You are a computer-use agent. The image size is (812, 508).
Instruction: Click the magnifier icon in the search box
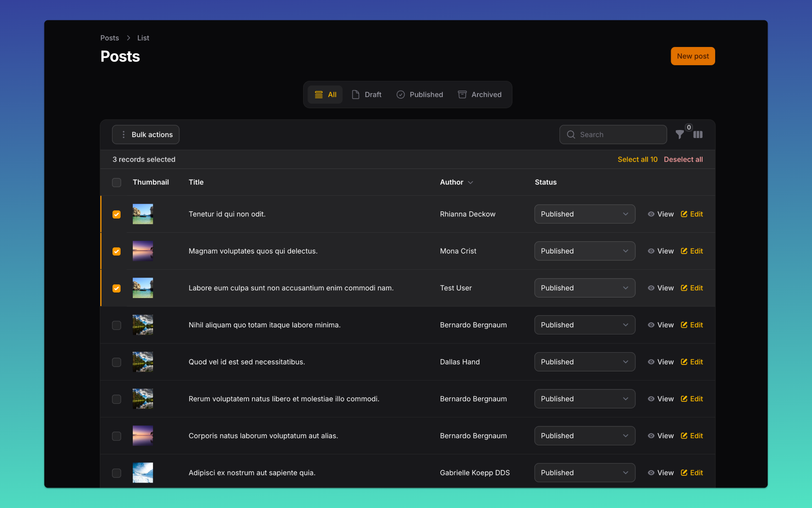click(571, 135)
